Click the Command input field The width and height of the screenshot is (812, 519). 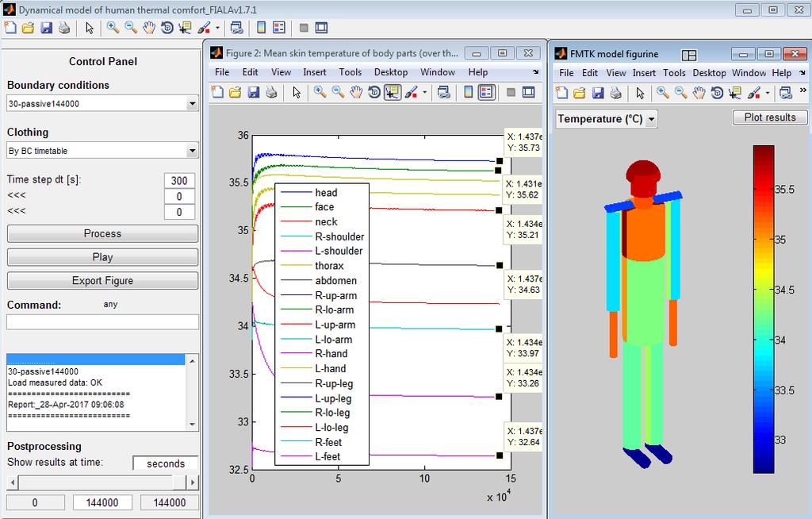[102, 322]
